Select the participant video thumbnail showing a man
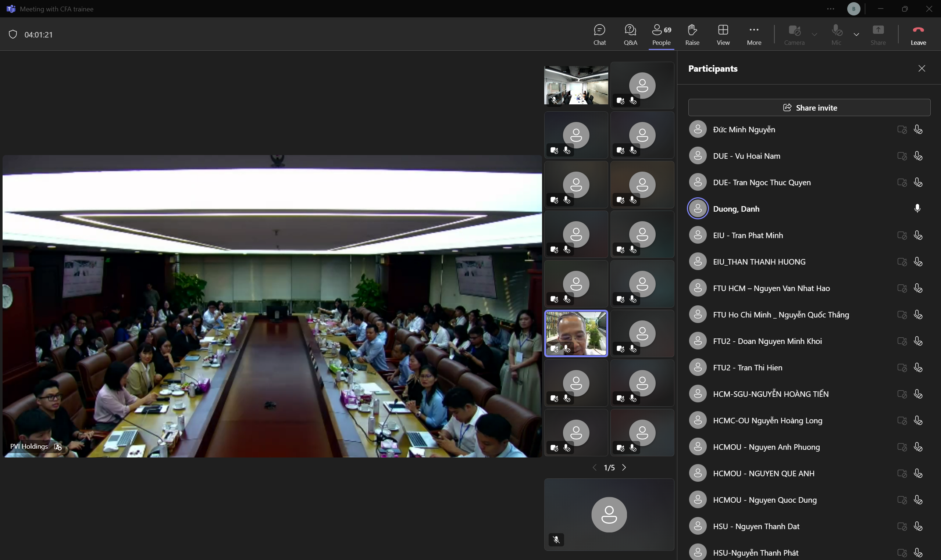This screenshot has width=941, height=560. click(x=576, y=333)
